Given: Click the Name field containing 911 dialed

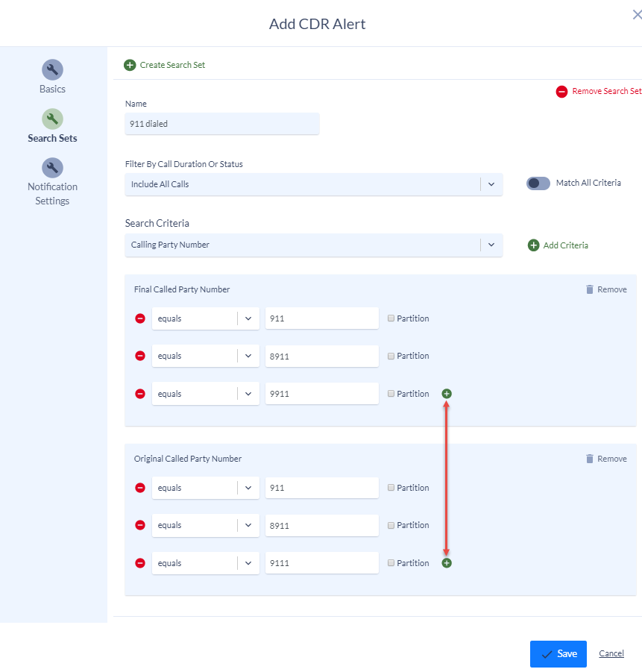Looking at the screenshot, I should (222, 124).
